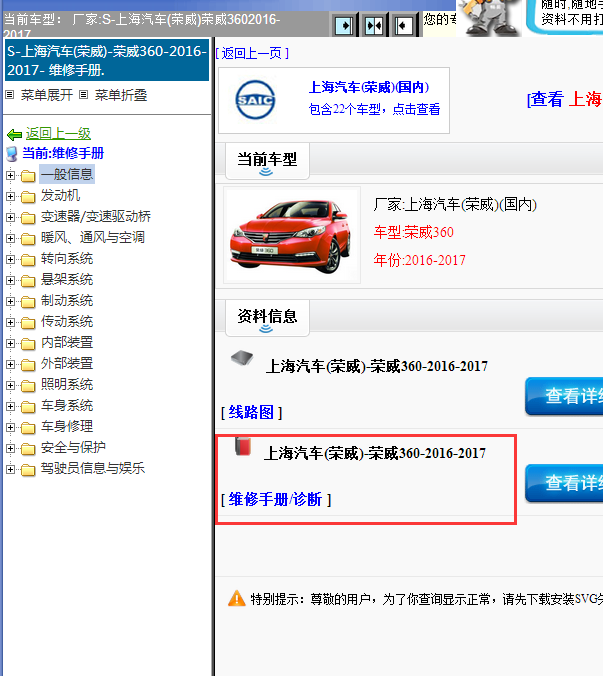Click the right-arrow panel layout icon

[344, 26]
